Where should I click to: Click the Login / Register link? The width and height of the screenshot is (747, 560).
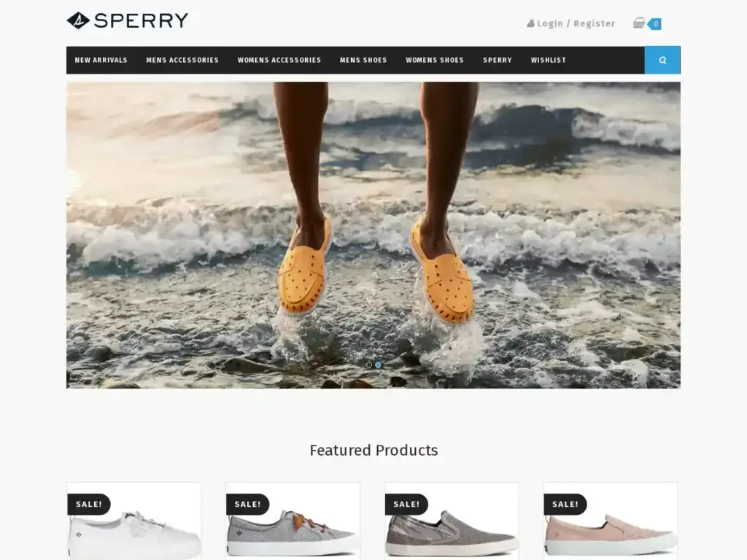pos(576,23)
